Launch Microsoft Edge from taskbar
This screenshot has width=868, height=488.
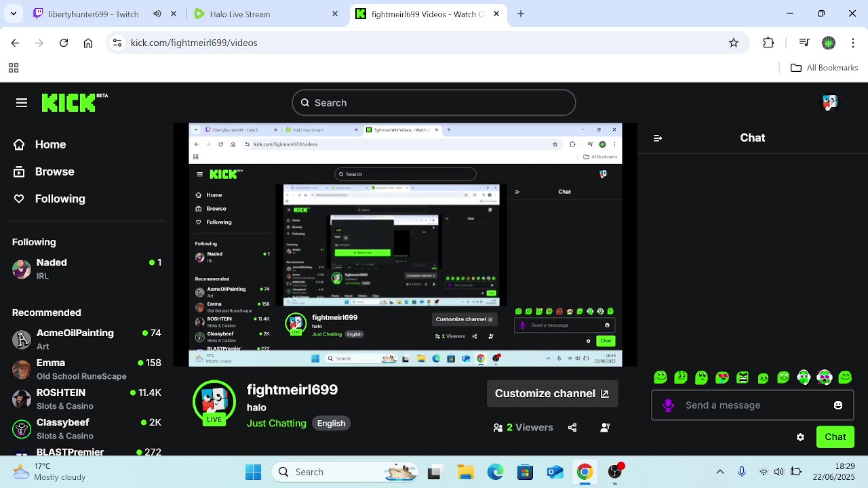point(495,472)
